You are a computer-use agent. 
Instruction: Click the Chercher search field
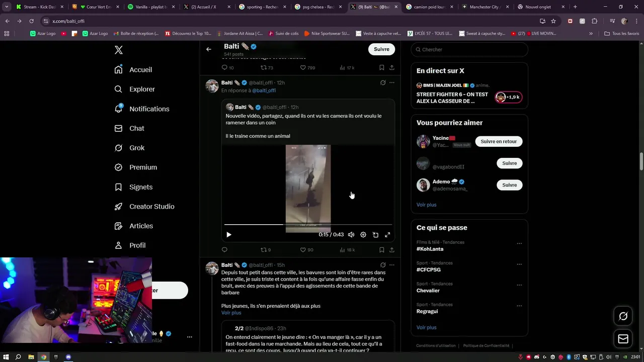[x=469, y=49]
